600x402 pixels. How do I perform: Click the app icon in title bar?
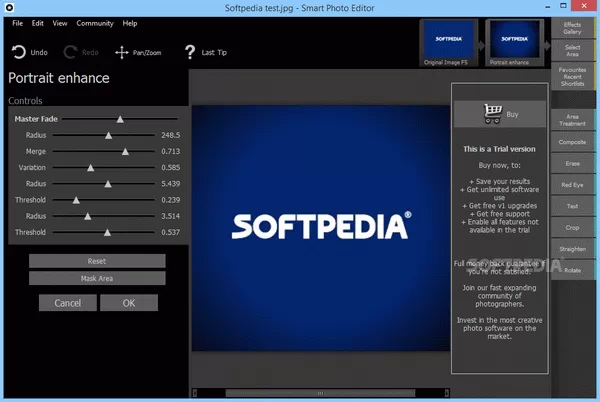pos(9,7)
